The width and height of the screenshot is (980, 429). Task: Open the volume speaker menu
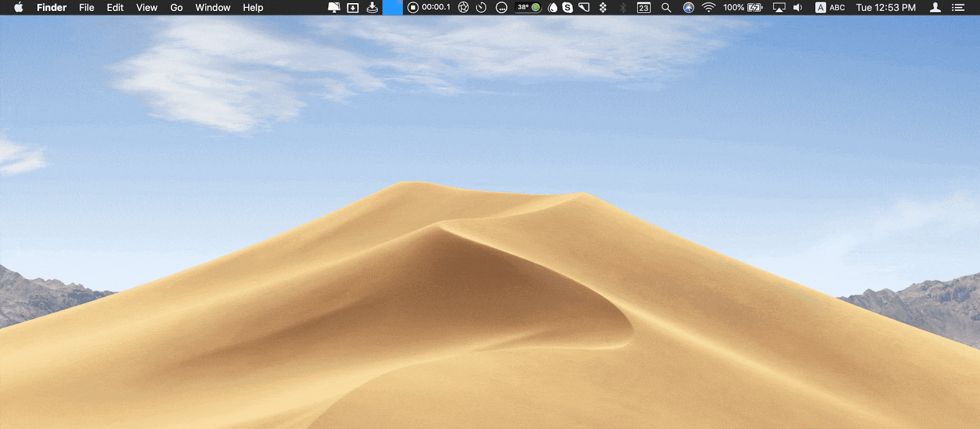(797, 7)
